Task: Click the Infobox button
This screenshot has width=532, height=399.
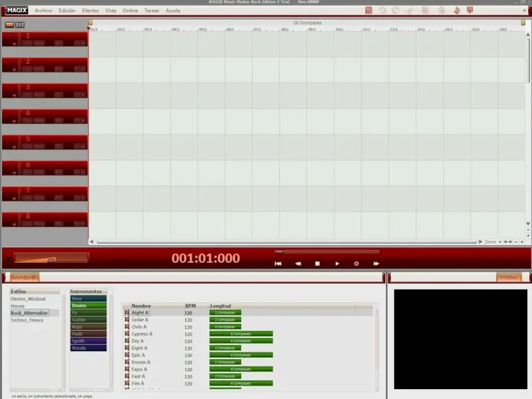Action: 509,277
